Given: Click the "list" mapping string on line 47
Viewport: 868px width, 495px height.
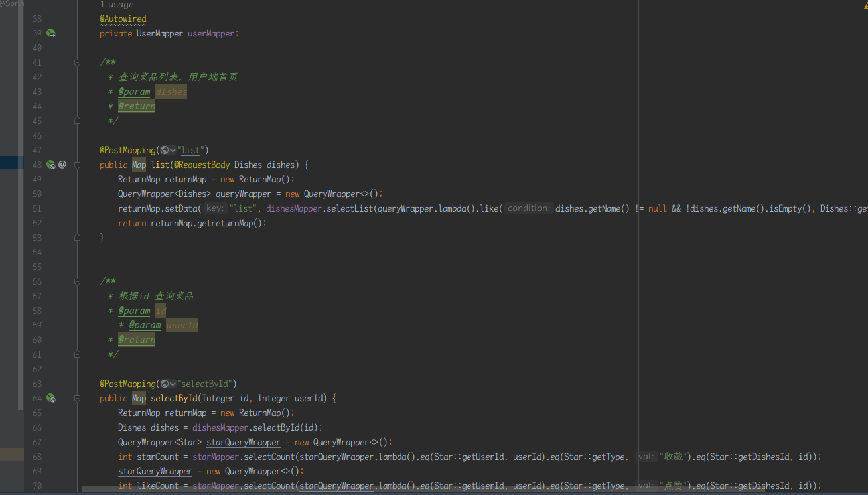Looking at the screenshot, I should pyautogui.click(x=190, y=150).
